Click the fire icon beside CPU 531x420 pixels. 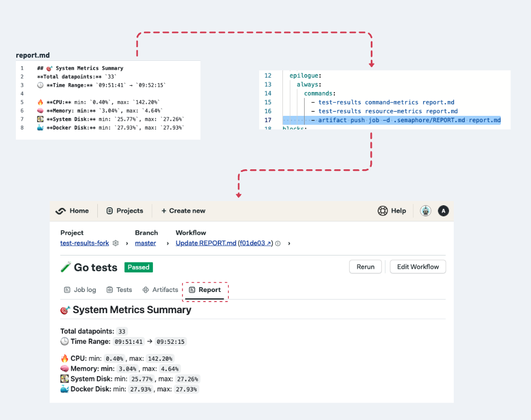[65, 358]
